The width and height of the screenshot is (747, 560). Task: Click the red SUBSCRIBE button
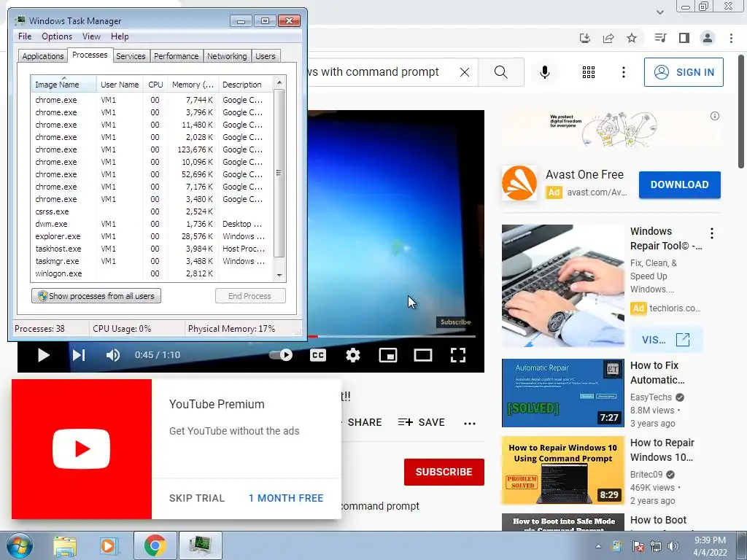point(444,472)
